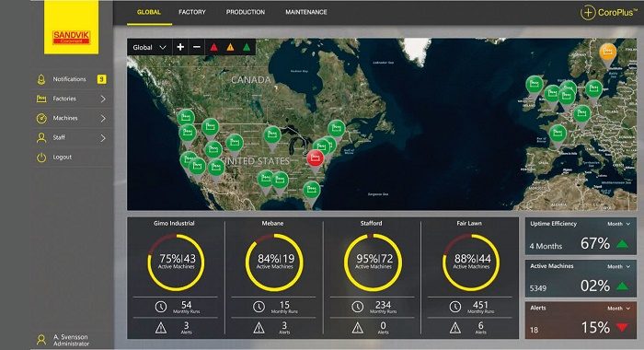The width and height of the screenshot is (644, 350).
Task: Click the Gimo Industrial 75% gauge ring
Action: point(177,262)
